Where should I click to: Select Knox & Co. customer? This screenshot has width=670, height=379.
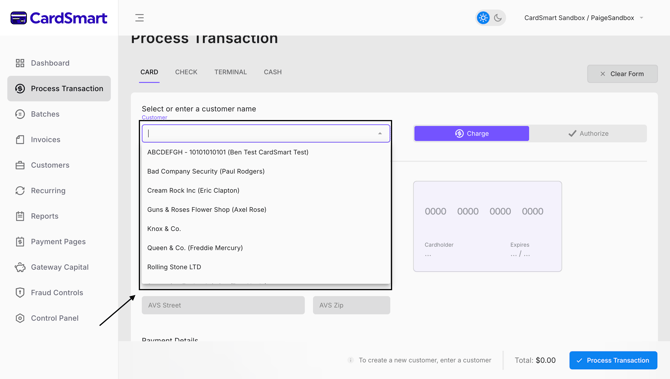(x=265, y=229)
